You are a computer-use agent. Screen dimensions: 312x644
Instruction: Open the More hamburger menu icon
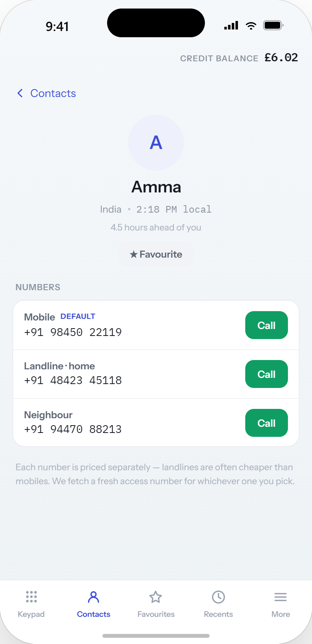tap(281, 597)
